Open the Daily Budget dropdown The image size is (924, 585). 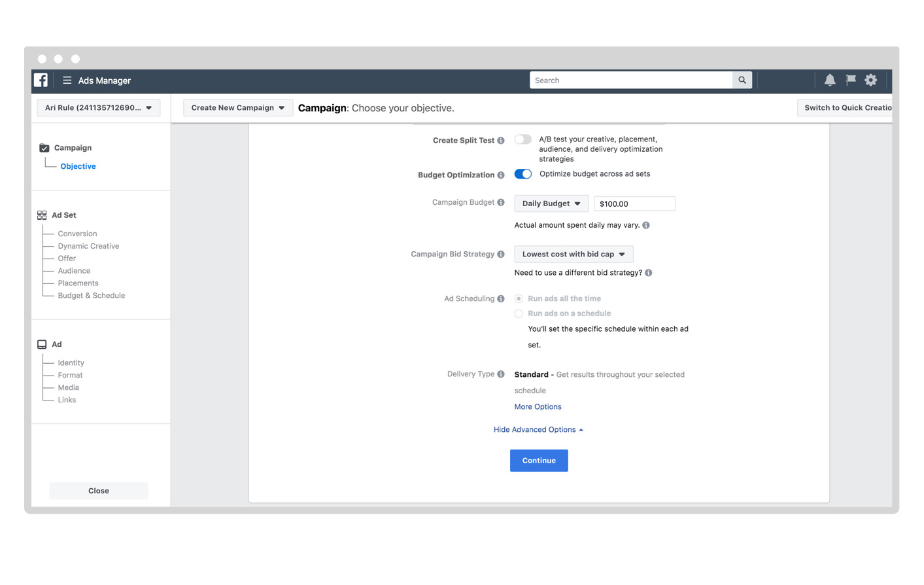pyautogui.click(x=551, y=204)
